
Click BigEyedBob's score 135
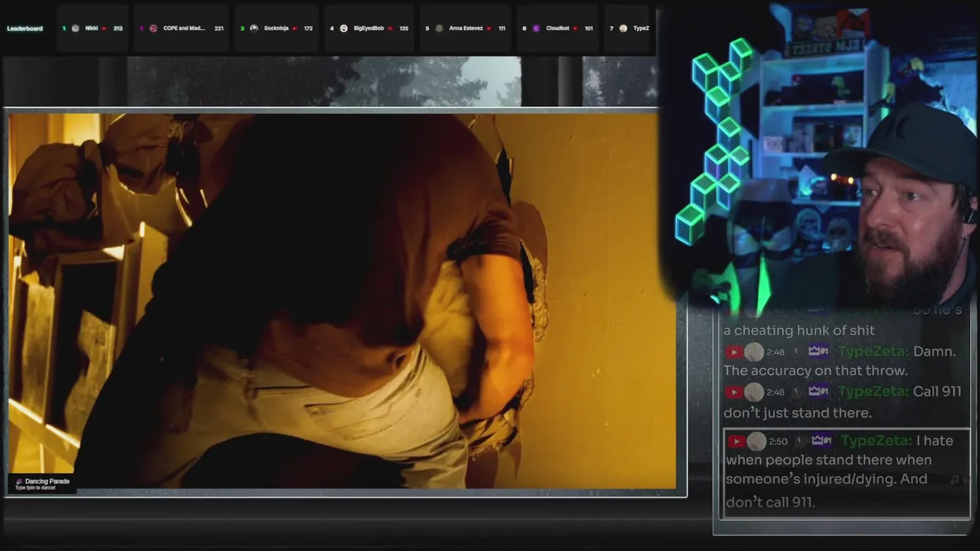pos(403,28)
